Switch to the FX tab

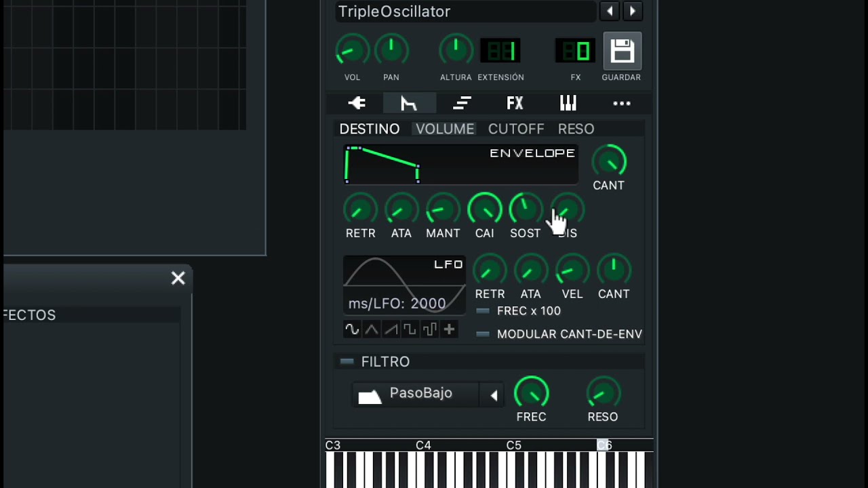pos(515,103)
